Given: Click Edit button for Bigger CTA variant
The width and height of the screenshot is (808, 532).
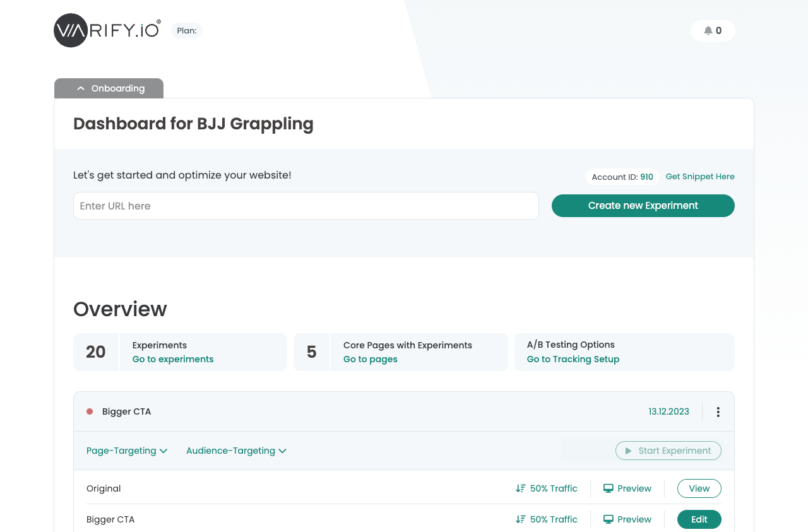Looking at the screenshot, I should click(699, 519).
